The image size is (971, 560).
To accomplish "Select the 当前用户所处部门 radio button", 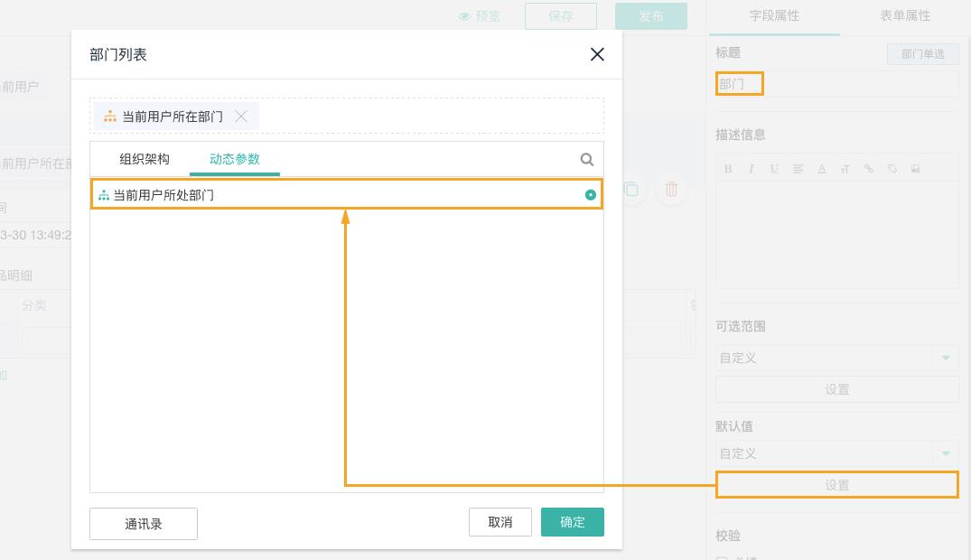I will pos(591,195).
